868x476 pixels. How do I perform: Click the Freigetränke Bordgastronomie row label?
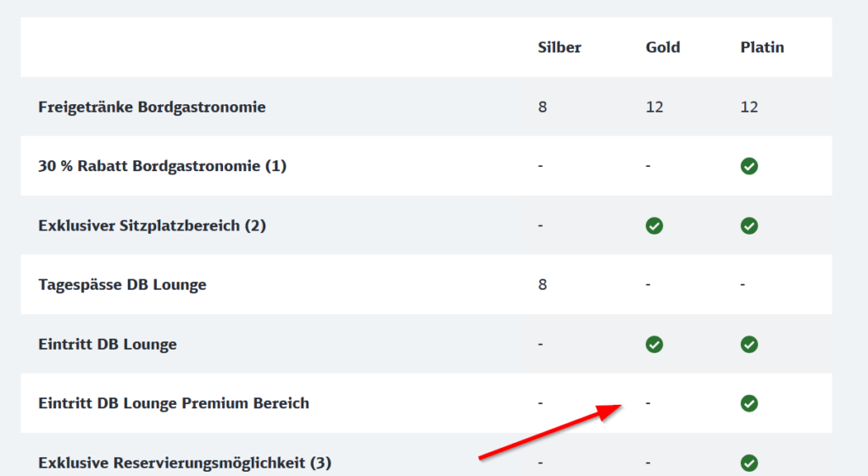pyautogui.click(x=152, y=107)
